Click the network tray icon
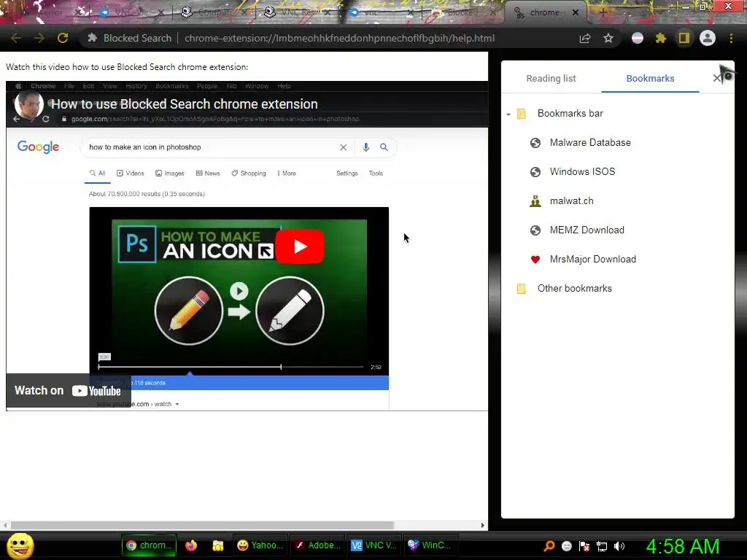 click(x=602, y=546)
